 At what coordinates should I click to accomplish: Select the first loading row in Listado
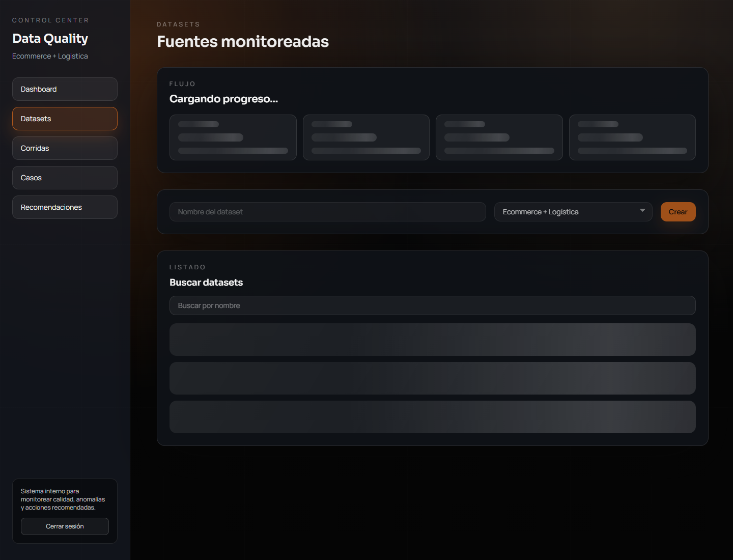pyautogui.click(x=432, y=340)
